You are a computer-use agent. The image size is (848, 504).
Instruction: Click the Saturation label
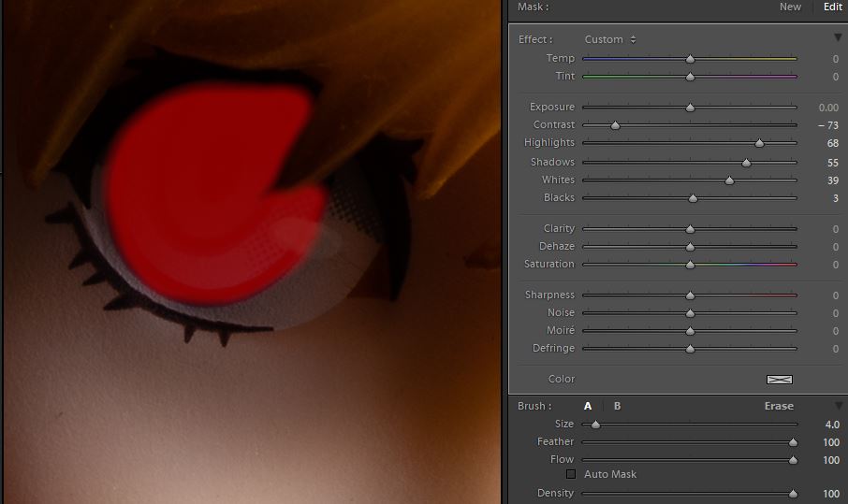(x=548, y=264)
